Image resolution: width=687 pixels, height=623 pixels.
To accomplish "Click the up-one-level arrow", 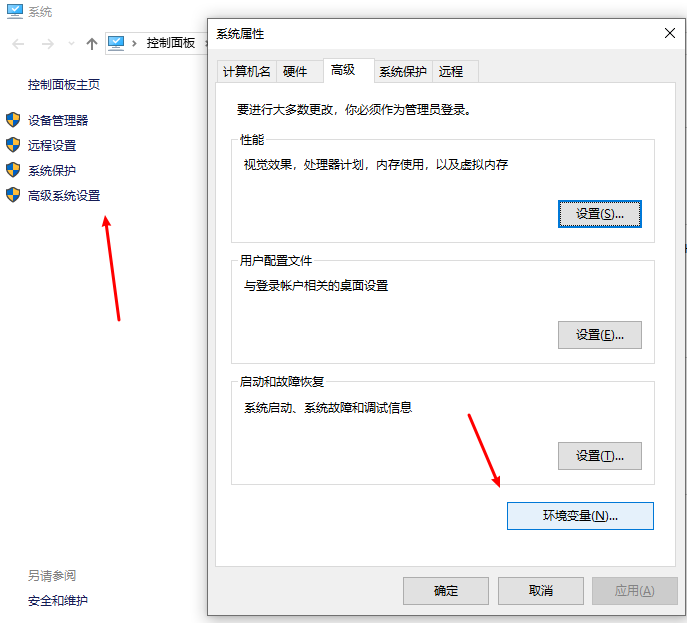I will click(92, 43).
